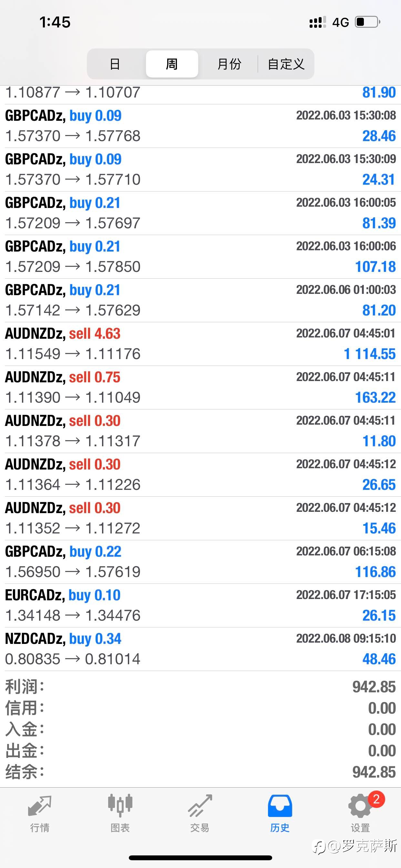Select the GBPCADz buy 0.22 trade
Screen dimensions: 401x868
click(x=200, y=562)
